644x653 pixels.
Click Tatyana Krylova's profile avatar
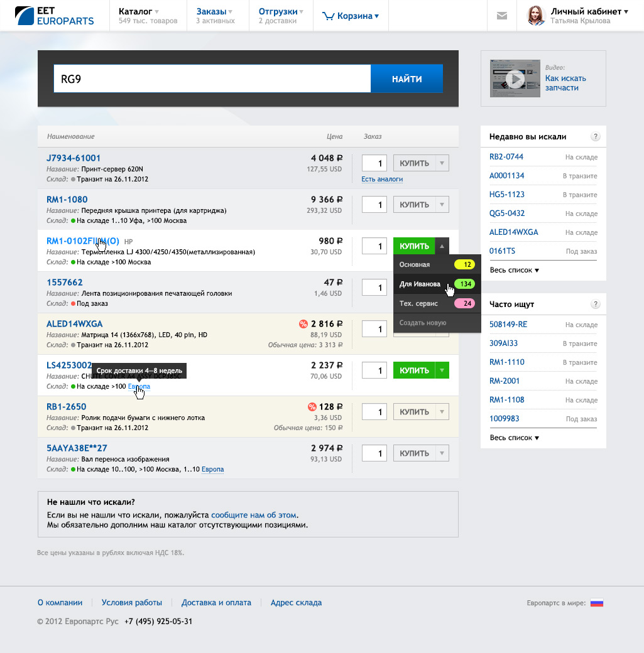(535, 16)
